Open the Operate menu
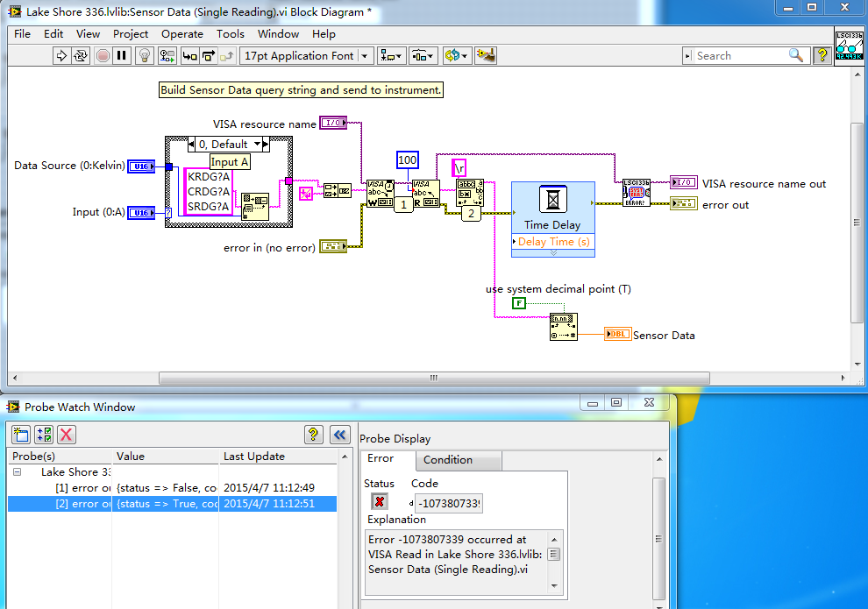This screenshot has height=609, width=868. pos(182,34)
